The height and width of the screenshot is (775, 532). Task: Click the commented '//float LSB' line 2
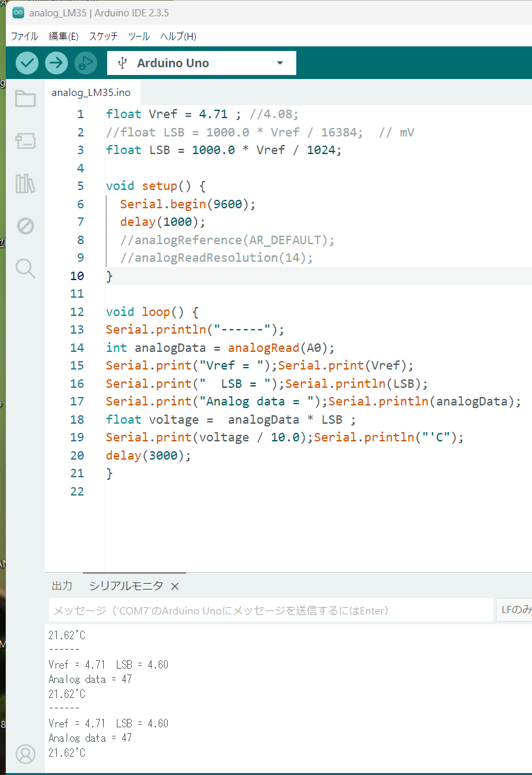(x=260, y=132)
